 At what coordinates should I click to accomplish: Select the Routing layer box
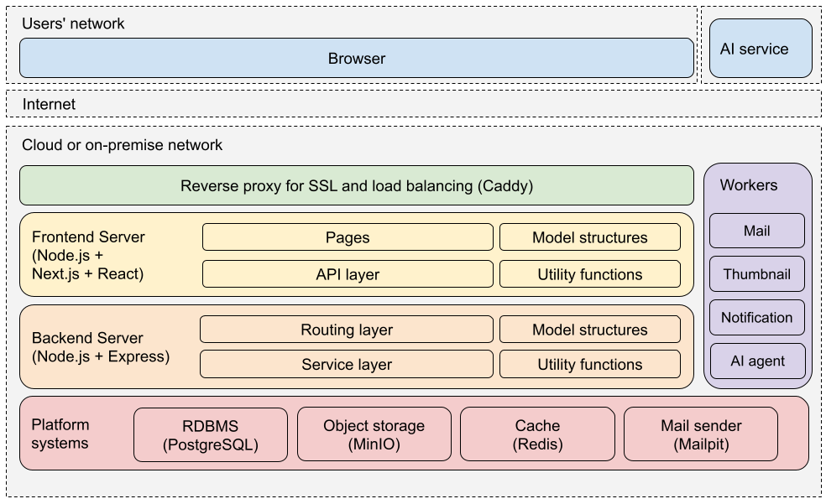[347, 330]
